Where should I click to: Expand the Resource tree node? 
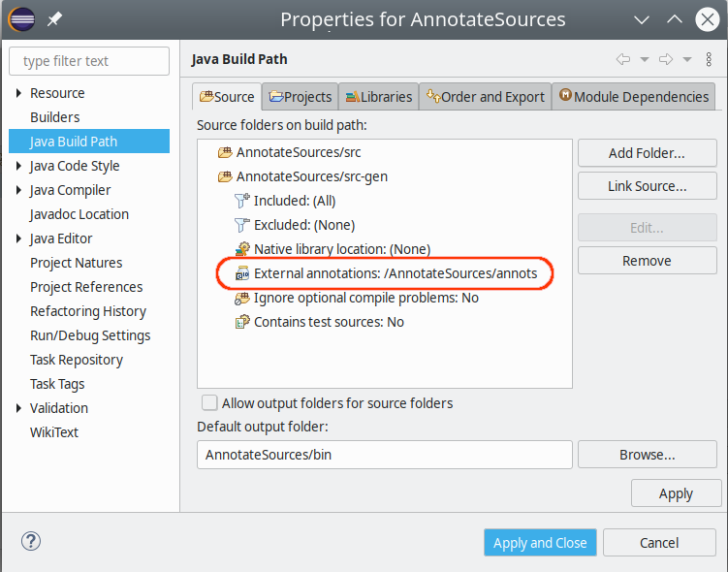[18, 93]
